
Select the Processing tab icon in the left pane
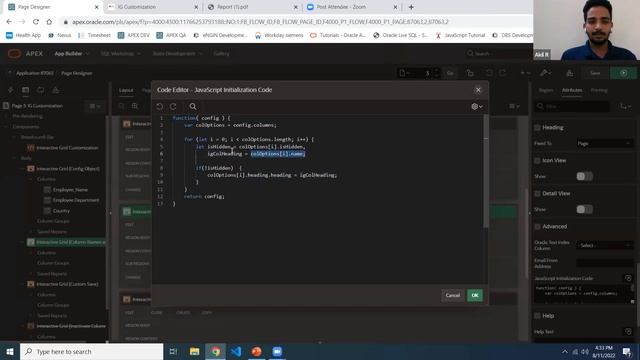40,90
